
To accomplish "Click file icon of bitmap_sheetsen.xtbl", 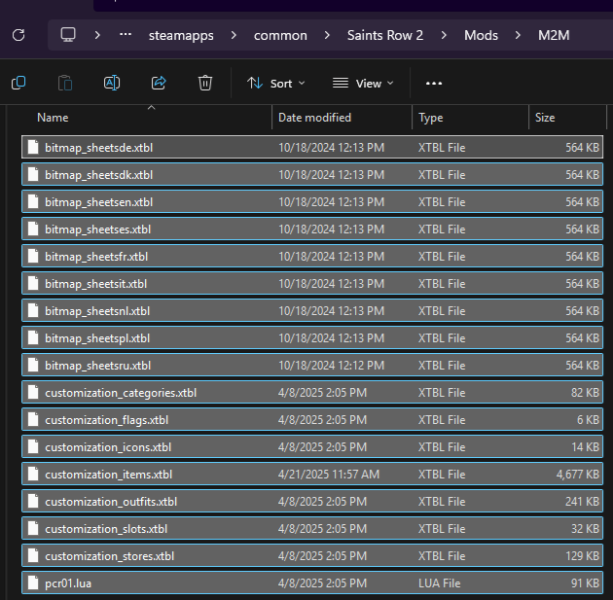I will coord(33,202).
